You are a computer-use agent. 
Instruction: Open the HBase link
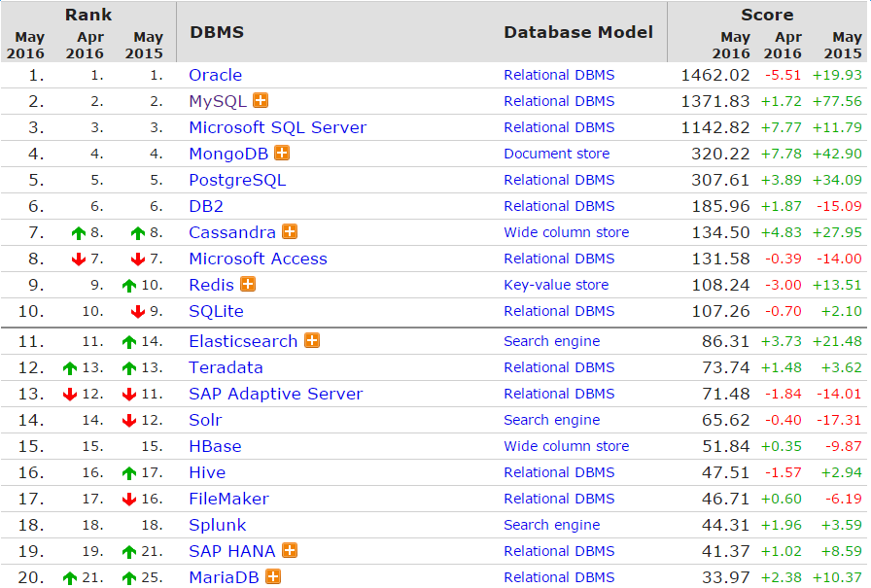point(215,446)
